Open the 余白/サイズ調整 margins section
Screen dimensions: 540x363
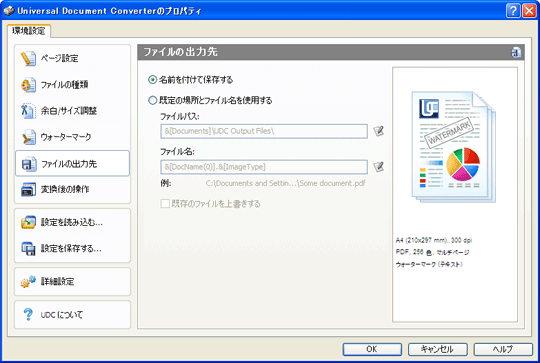tap(72, 111)
